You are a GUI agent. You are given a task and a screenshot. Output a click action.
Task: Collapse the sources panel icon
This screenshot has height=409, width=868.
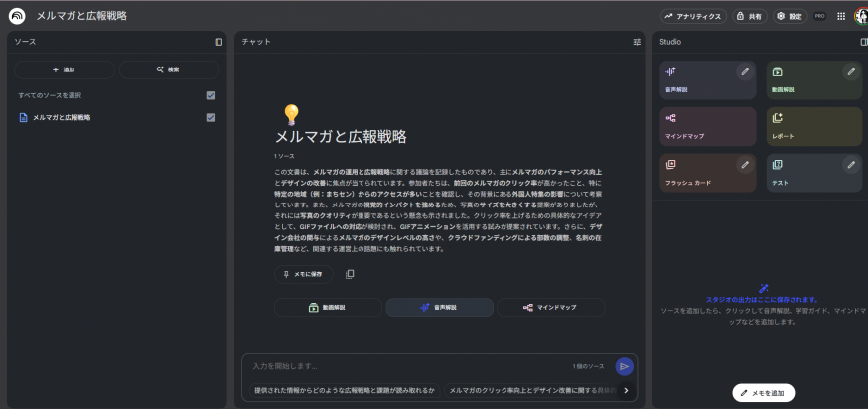click(218, 42)
